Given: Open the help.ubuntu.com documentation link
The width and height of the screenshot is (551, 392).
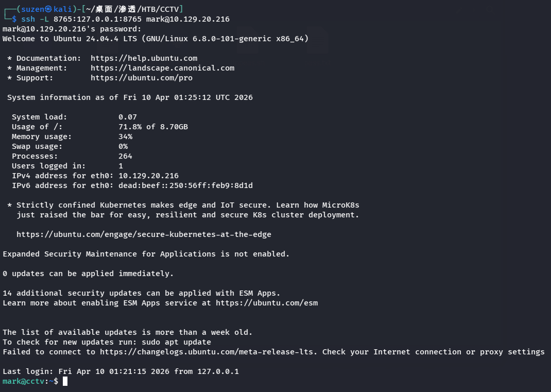Looking at the screenshot, I should pyautogui.click(x=144, y=58).
